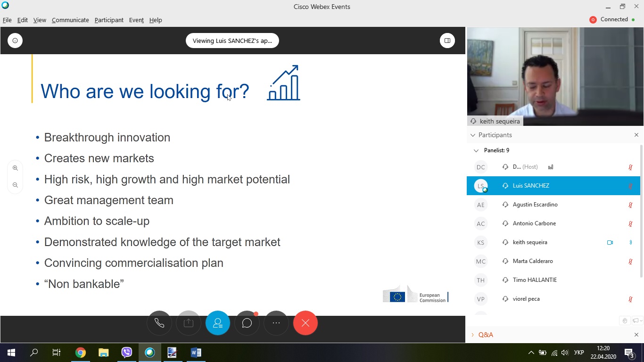Image resolution: width=644 pixels, height=362 pixels.
Task: Click keith sequeira's speaking audio icon
Action: 630,242
